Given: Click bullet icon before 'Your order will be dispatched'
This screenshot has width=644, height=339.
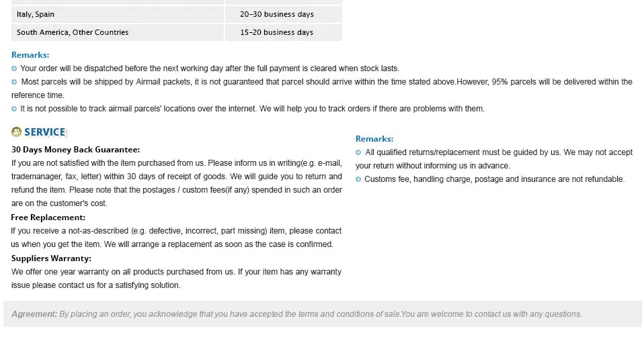Looking at the screenshot, I should [14, 68].
